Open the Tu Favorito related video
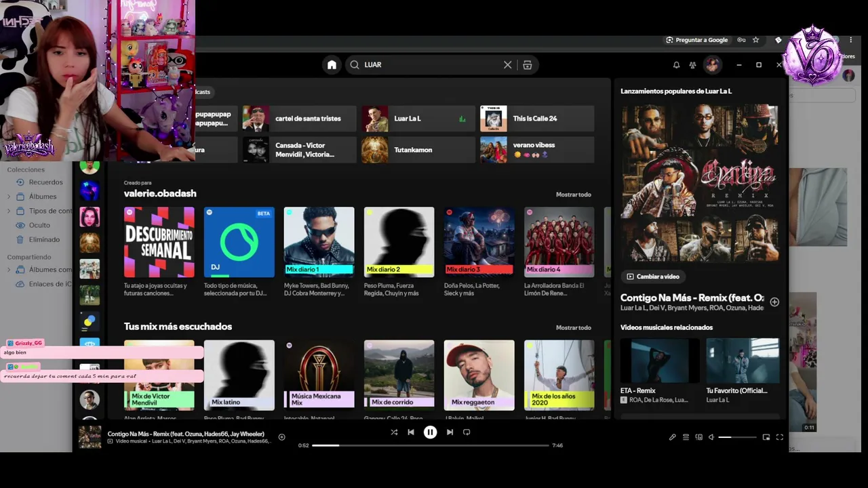The height and width of the screenshot is (488, 868). pyautogui.click(x=743, y=371)
